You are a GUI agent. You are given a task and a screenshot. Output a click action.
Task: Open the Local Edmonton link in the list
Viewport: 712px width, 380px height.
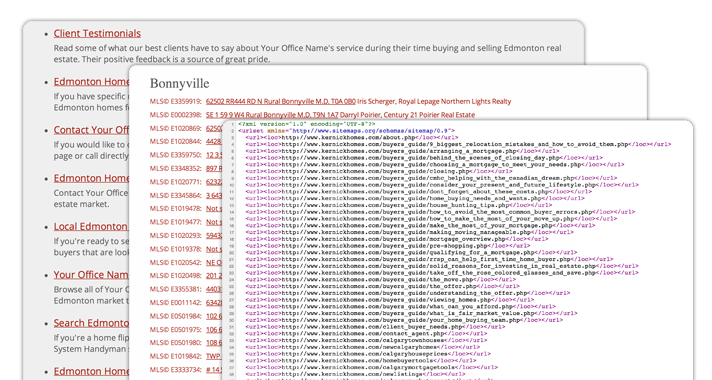pyautogui.click(x=91, y=226)
